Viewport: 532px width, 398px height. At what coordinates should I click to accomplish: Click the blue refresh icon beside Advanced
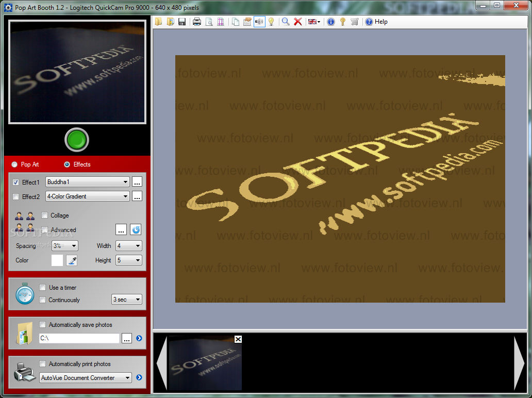coord(136,230)
